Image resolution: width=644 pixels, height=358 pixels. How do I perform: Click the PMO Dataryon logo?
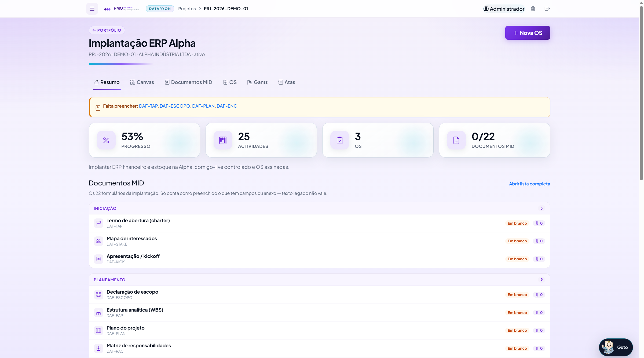pyautogui.click(x=122, y=9)
